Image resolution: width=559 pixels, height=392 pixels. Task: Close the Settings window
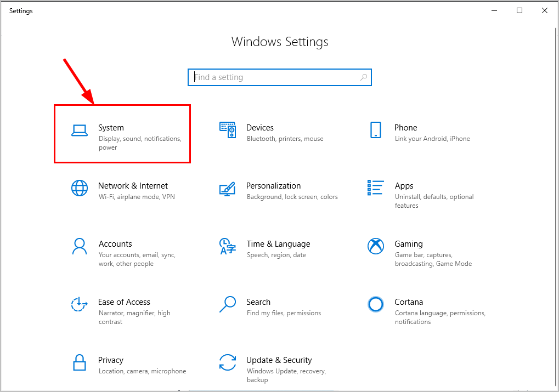544,11
